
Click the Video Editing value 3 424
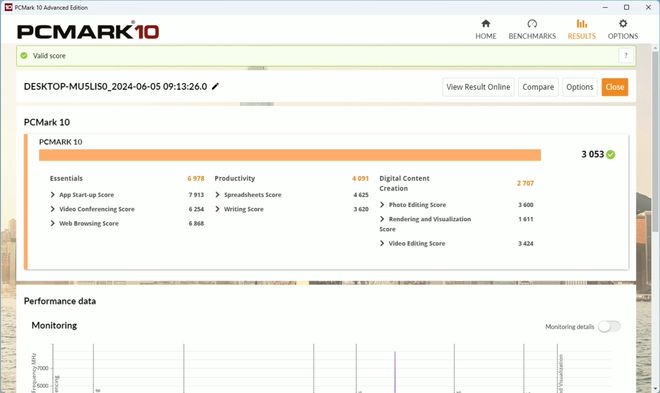click(526, 244)
